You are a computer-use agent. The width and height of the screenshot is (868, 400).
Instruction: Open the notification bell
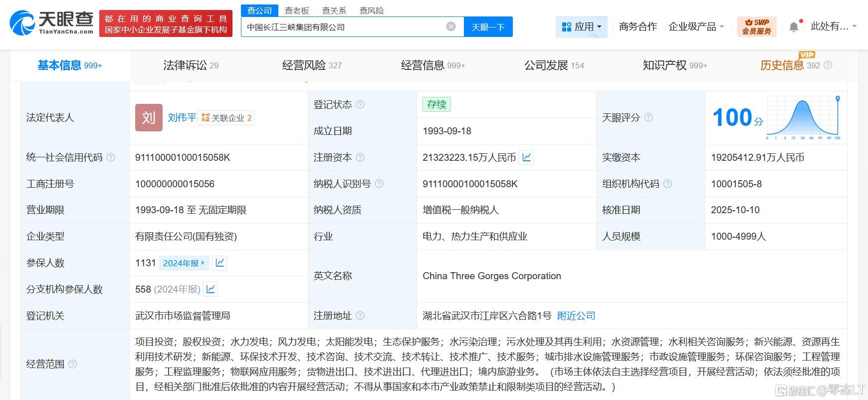(794, 27)
